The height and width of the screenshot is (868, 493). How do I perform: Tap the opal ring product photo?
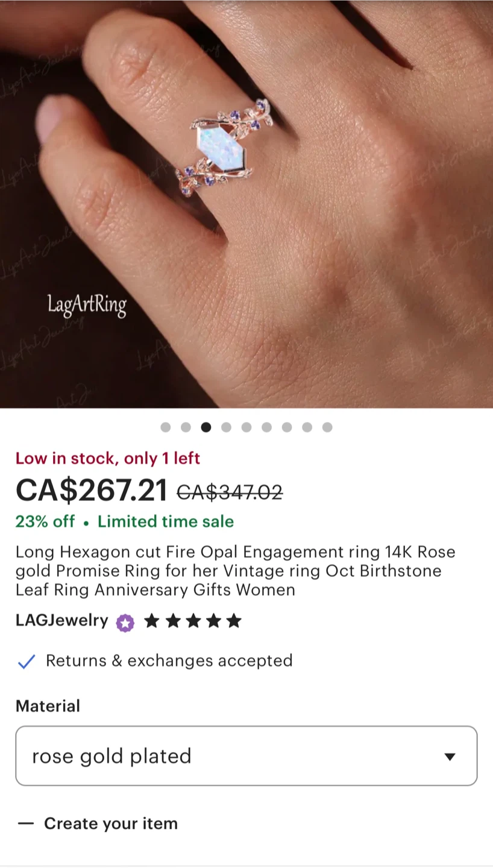246,204
